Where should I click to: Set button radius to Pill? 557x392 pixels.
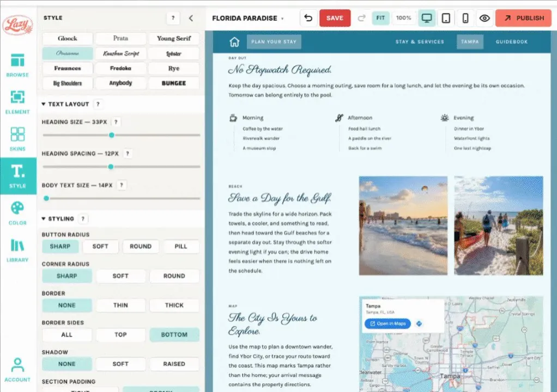click(181, 246)
